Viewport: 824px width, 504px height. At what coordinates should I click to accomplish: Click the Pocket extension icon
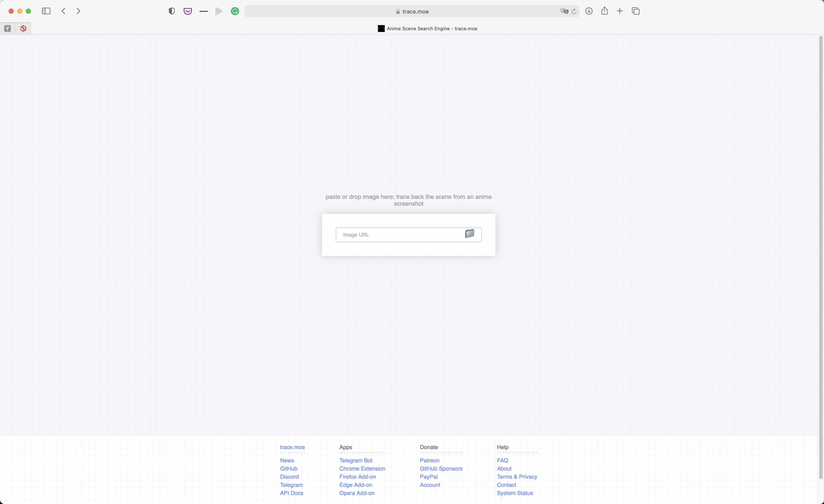(x=188, y=11)
